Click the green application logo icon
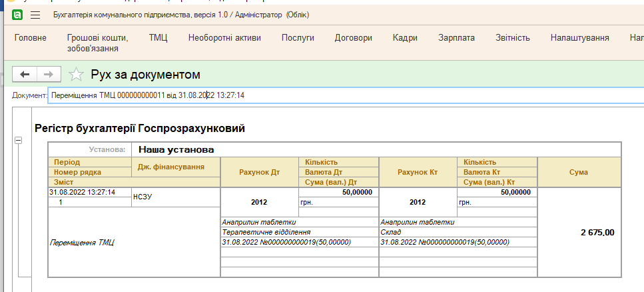This screenshot has width=644, height=292. click(x=17, y=15)
